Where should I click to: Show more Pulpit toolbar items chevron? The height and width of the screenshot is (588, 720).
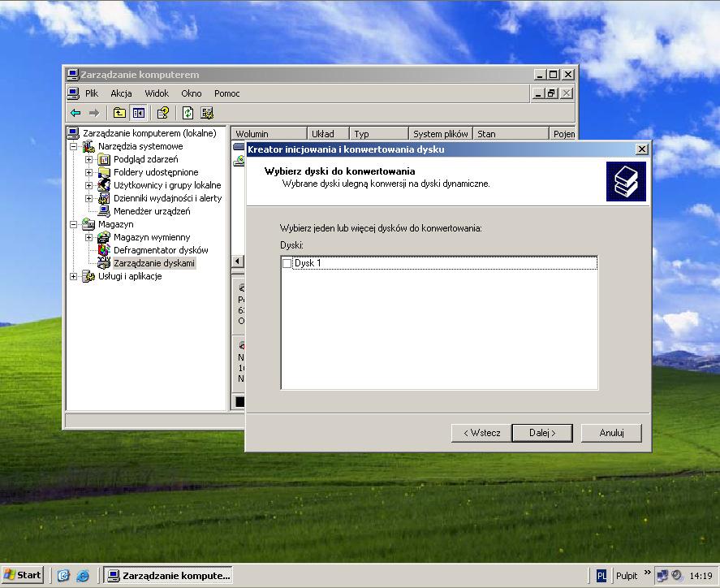click(x=648, y=573)
